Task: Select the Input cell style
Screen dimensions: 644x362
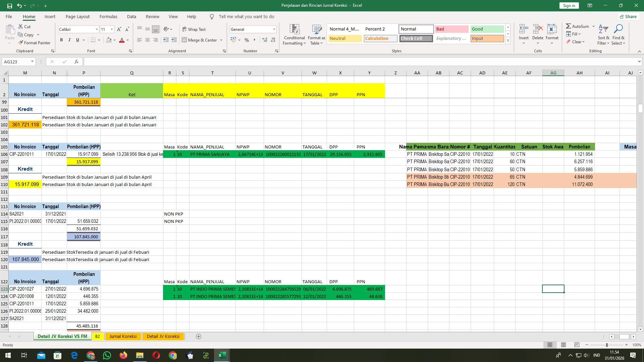Action: (487, 38)
